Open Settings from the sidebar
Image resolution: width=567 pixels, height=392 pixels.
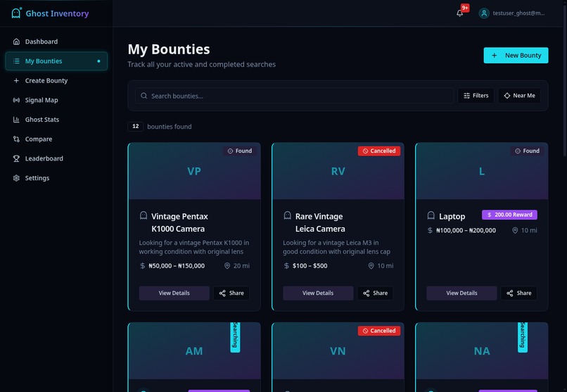56,178
